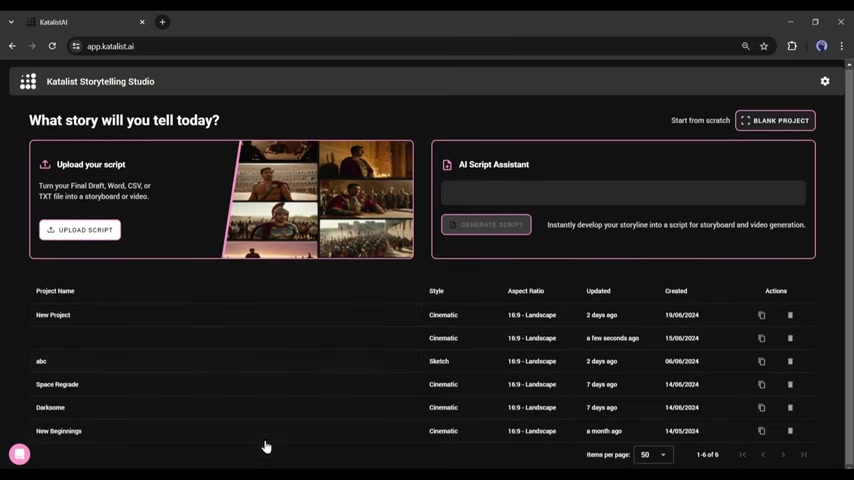Go to last page of projects
854x480 pixels.
coord(803,454)
